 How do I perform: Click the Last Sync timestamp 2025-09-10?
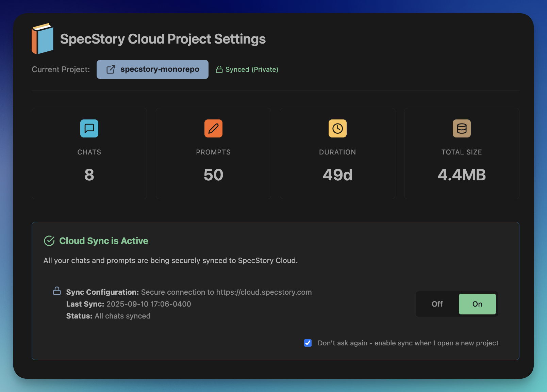(149, 304)
